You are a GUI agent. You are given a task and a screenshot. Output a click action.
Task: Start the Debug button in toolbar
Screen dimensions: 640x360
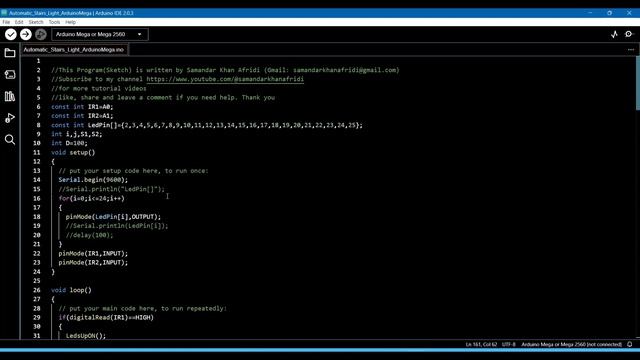click(40, 34)
